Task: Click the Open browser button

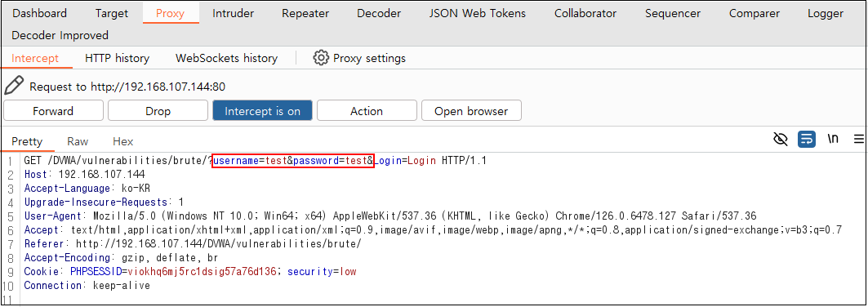Action: point(471,110)
